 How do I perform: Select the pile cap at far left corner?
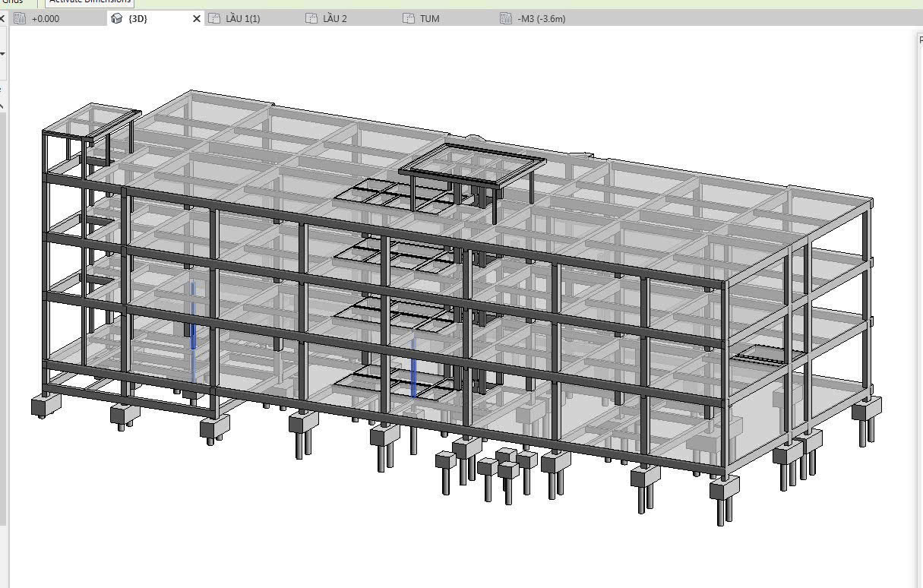pos(45,406)
